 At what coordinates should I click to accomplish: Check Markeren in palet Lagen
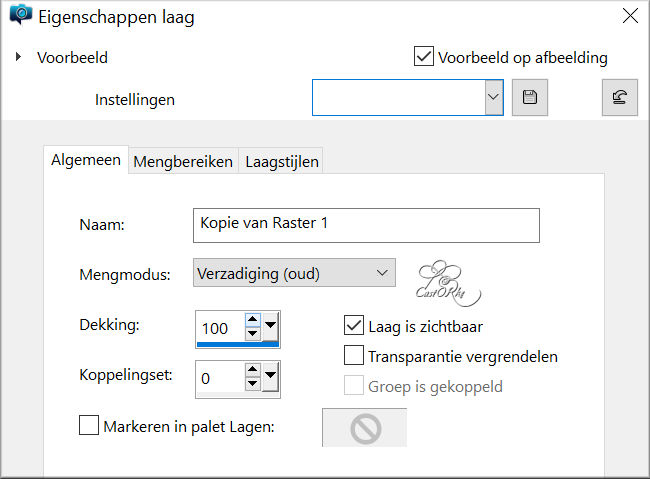click(89, 425)
